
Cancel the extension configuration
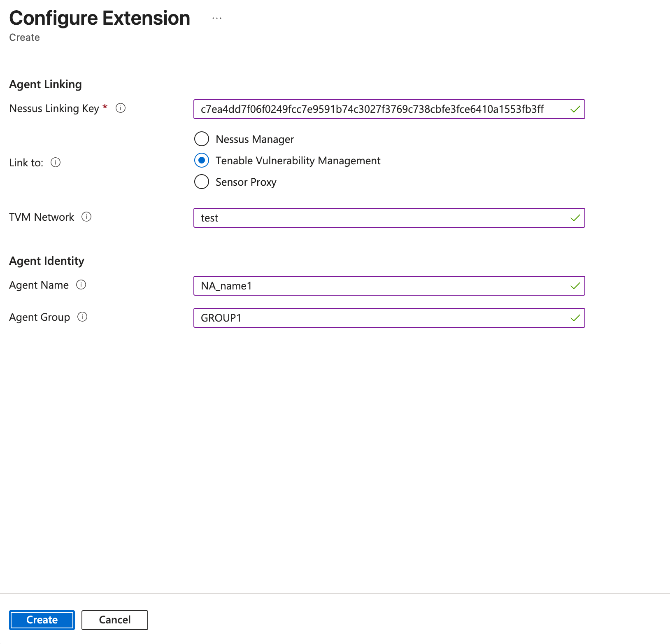coord(115,620)
